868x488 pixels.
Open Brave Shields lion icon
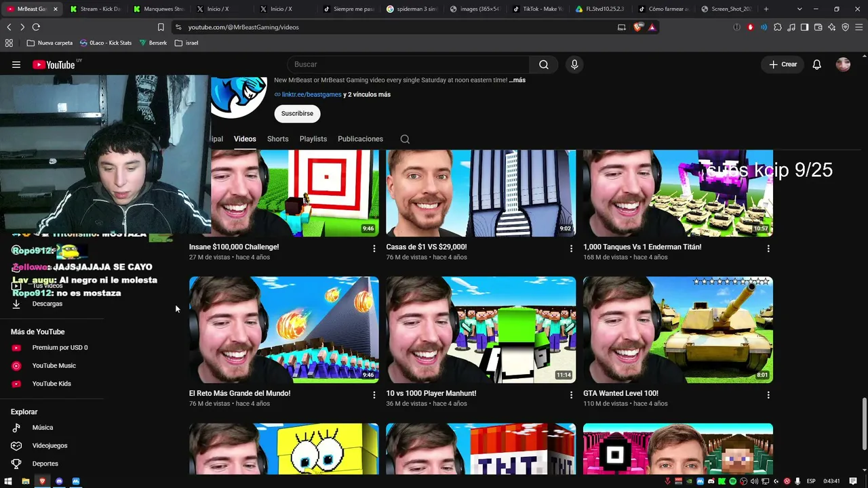[x=638, y=27]
